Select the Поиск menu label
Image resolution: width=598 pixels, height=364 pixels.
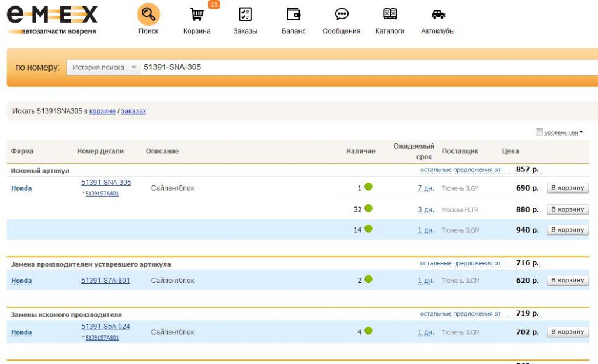tap(148, 32)
